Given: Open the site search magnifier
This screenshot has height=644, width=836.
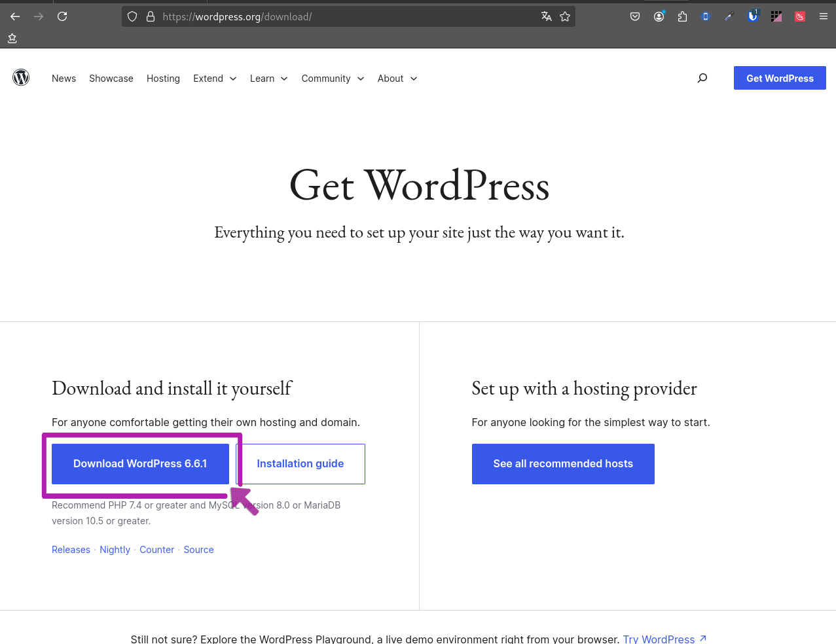Looking at the screenshot, I should tap(702, 78).
